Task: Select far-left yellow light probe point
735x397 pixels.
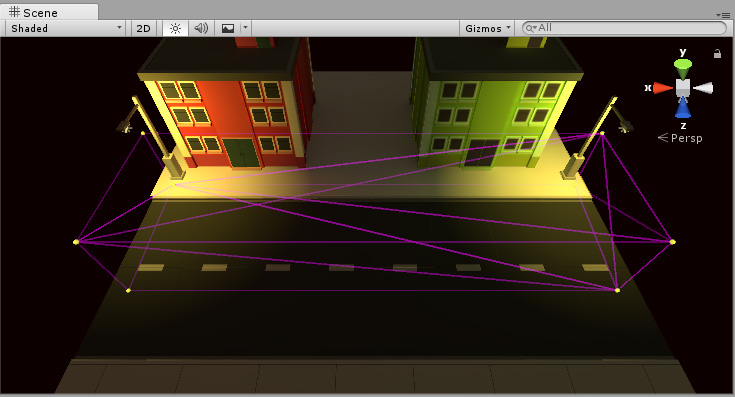Action: (x=76, y=242)
